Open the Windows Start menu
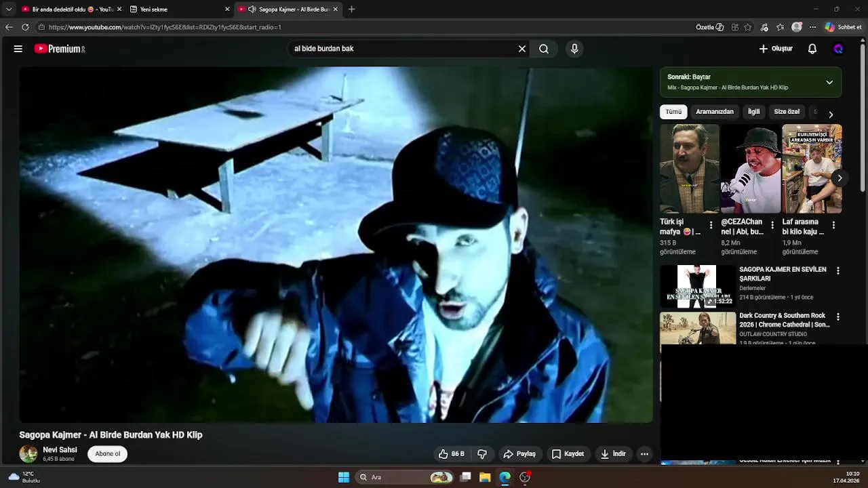Viewport: 868px width, 488px height. click(x=344, y=477)
